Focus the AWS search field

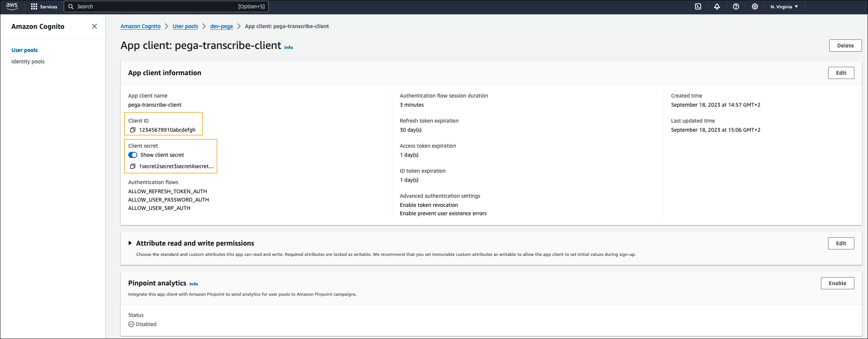coord(166,6)
